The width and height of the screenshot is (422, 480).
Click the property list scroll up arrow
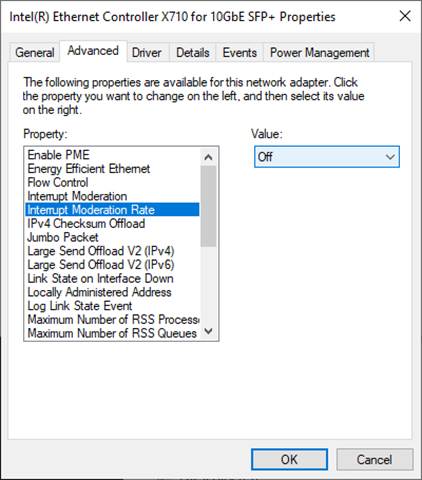208,157
